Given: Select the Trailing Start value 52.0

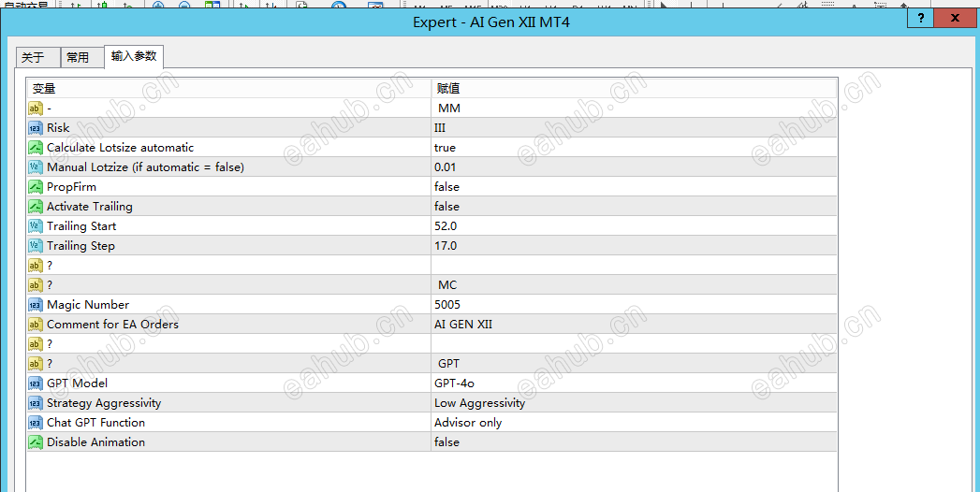Looking at the screenshot, I should click(x=446, y=226).
